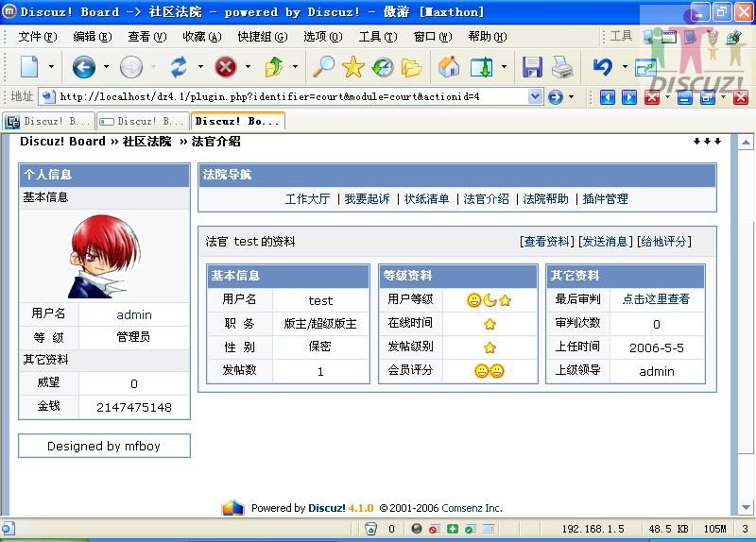
Task: Click the 状纸清单 link
Action: click(x=427, y=199)
